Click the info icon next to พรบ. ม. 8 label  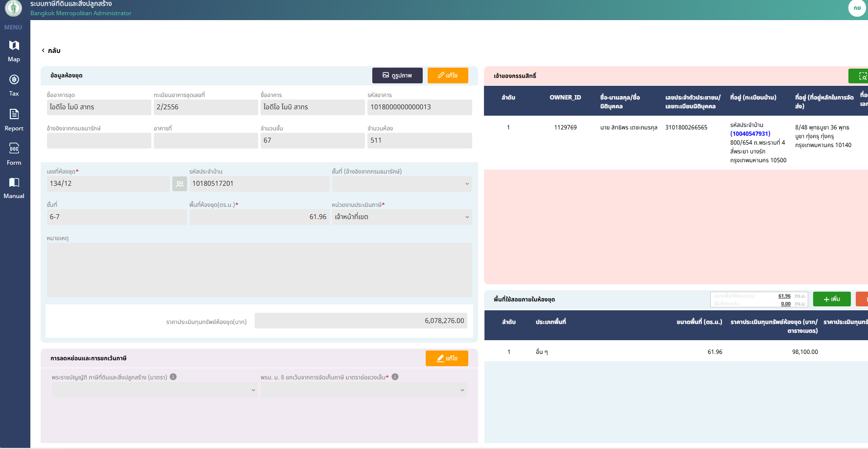click(395, 377)
